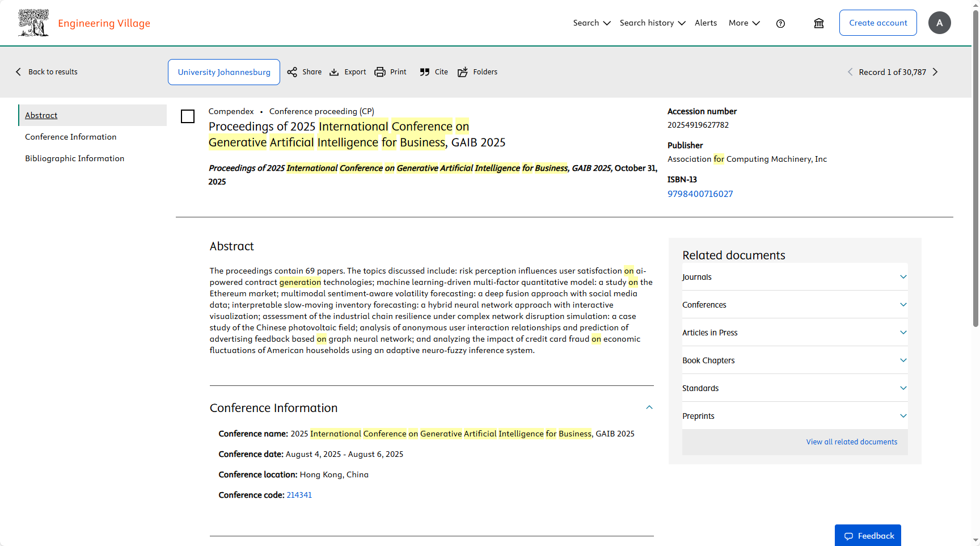The image size is (980, 546).
Task: Go to next record arrow
Action: point(935,72)
